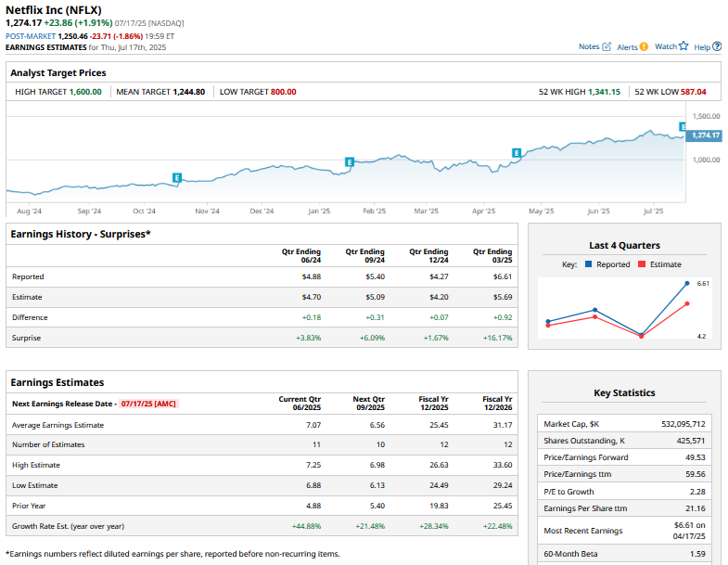728x565 pixels.
Task: Click the 52 WK HIGH 1,341.15 value
Action: (604, 92)
